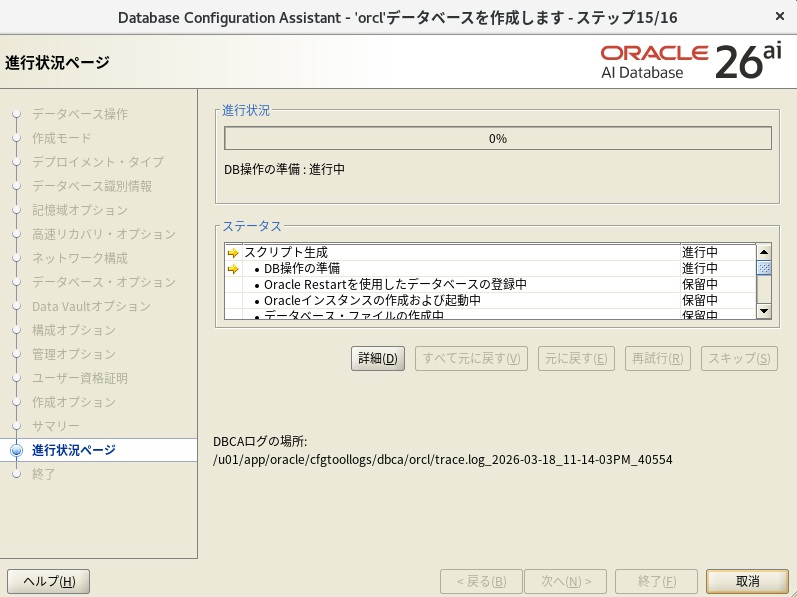
Task: Click the DB操作の準備 status row
Action: 490,268
